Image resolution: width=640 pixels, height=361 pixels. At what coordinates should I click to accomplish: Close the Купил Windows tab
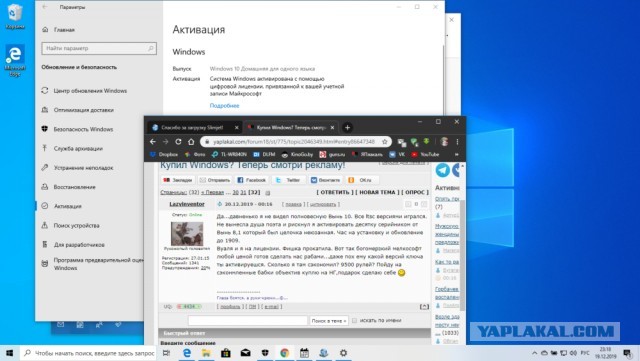point(332,127)
